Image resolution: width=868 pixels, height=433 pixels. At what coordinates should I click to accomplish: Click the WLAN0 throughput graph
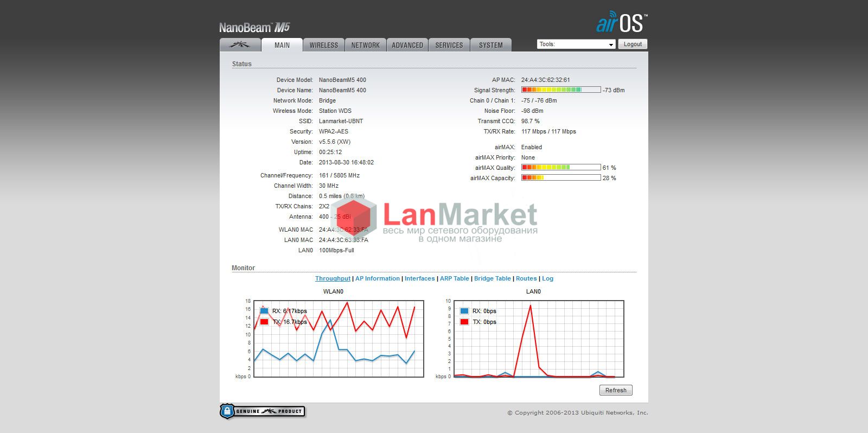[339, 339]
